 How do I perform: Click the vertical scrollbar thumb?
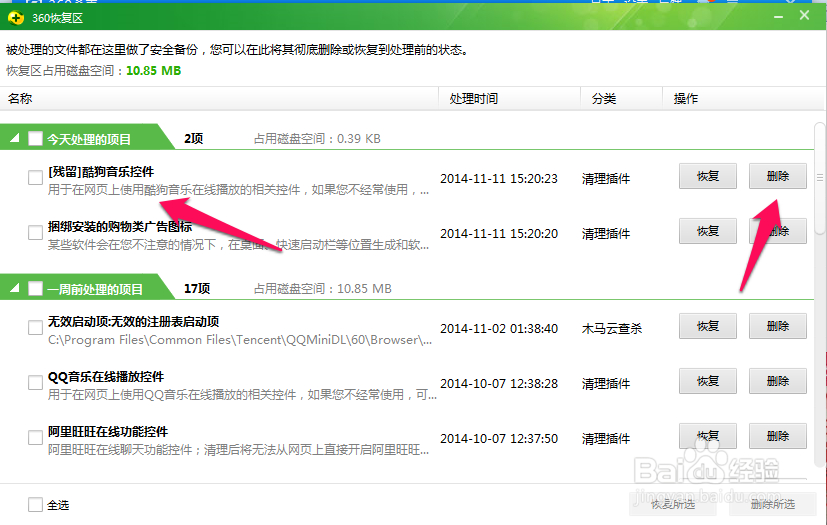click(820, 178)
